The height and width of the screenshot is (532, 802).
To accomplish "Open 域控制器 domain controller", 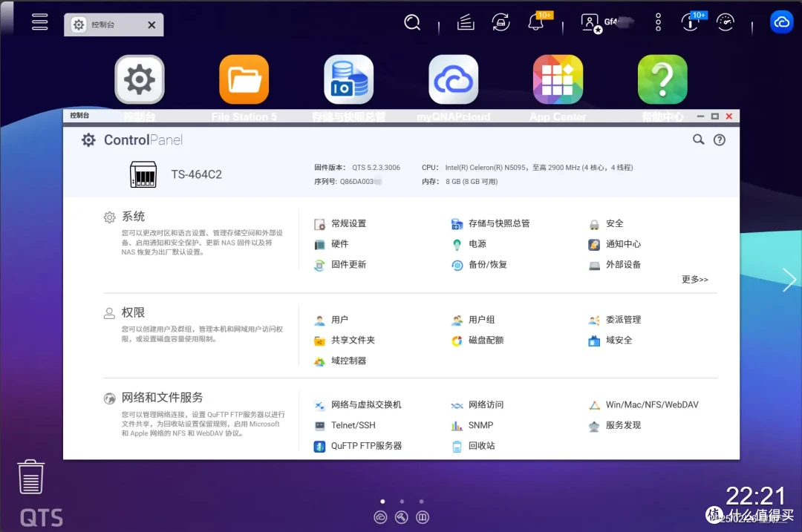I will click(341, 361).
